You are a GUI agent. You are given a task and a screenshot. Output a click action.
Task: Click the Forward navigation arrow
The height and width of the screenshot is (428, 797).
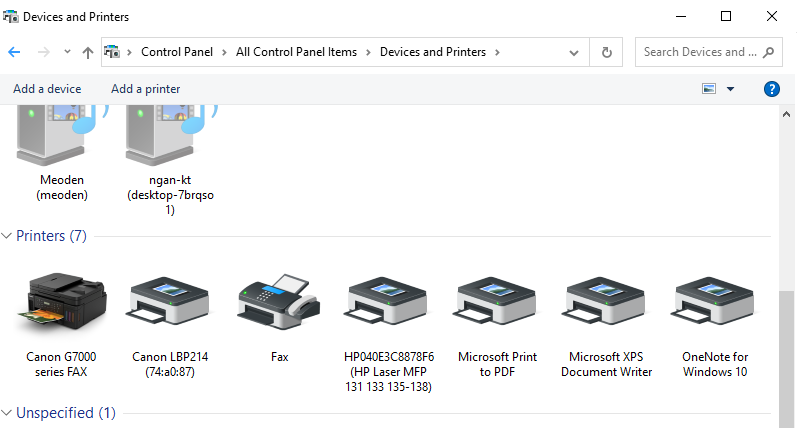click(44, 52)
